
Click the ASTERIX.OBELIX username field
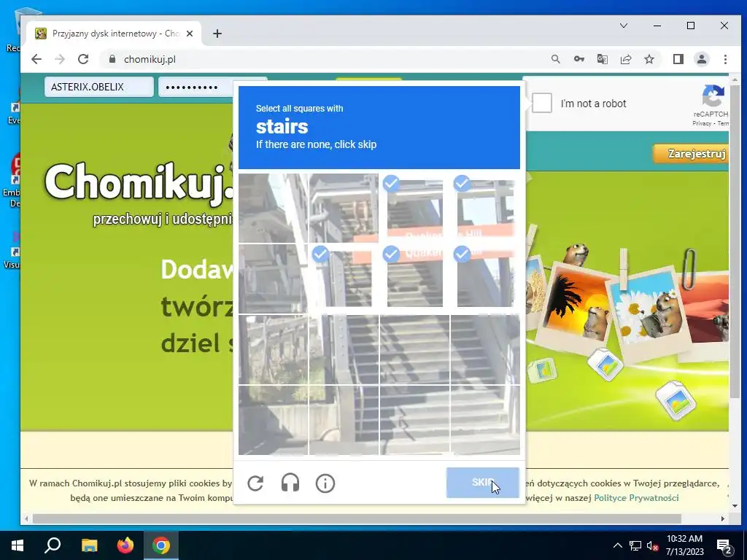[x=99, y=87]
